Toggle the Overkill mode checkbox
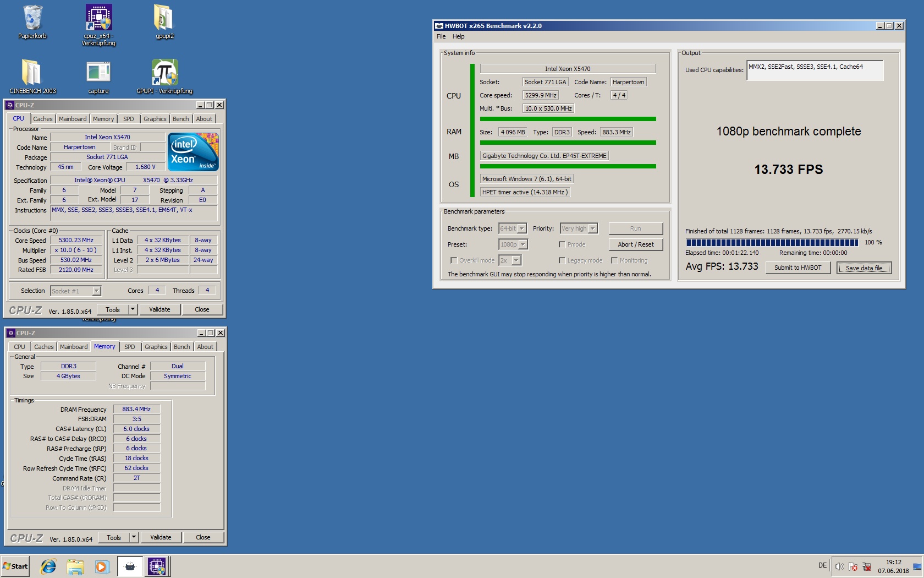 click(x=454, y=260)
